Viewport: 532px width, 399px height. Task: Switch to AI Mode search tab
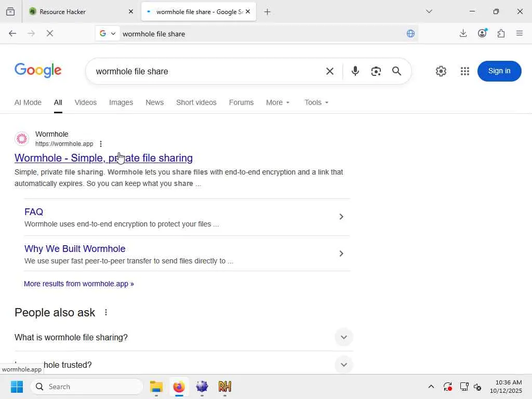click(x=28, y=102)
